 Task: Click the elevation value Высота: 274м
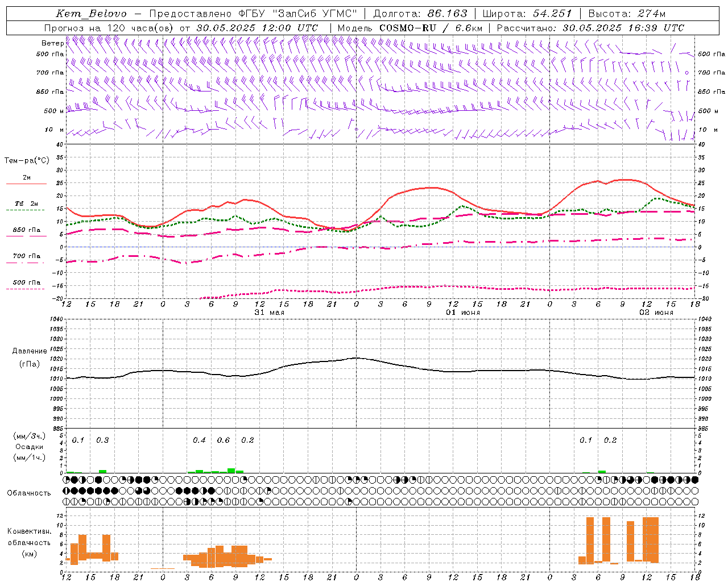click(627, 14)
